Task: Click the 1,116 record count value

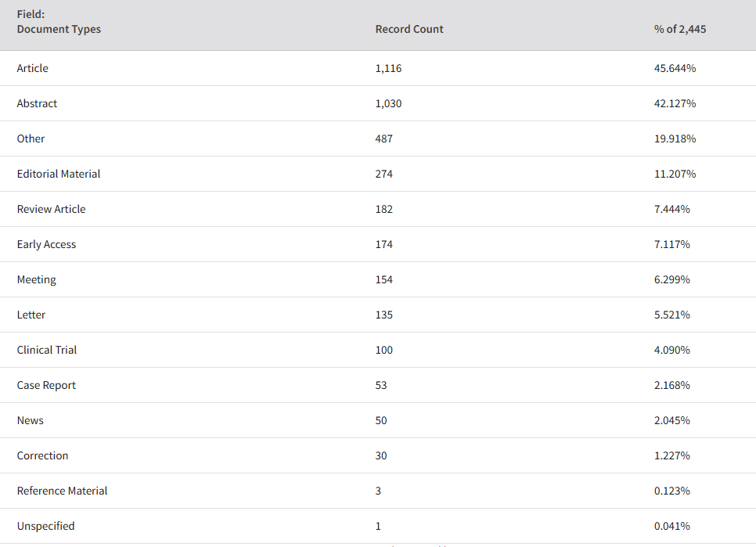Action: click(x=388, y=68)
